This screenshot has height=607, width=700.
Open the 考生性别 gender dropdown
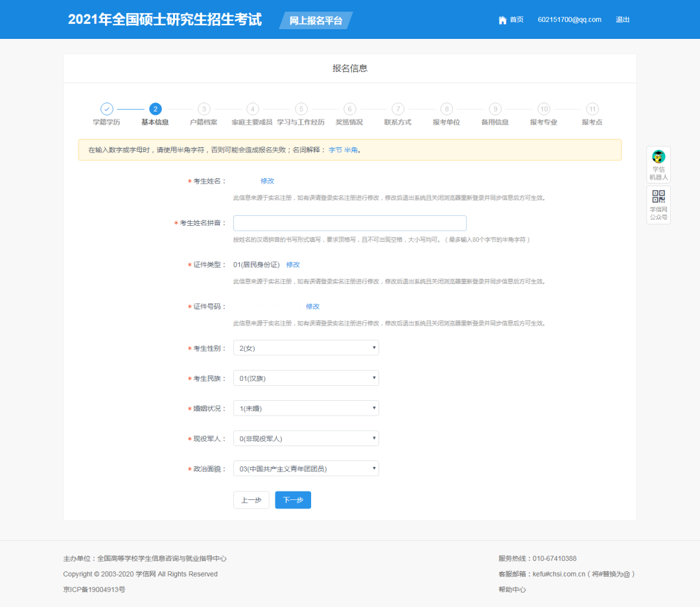[x=305, y=348]
